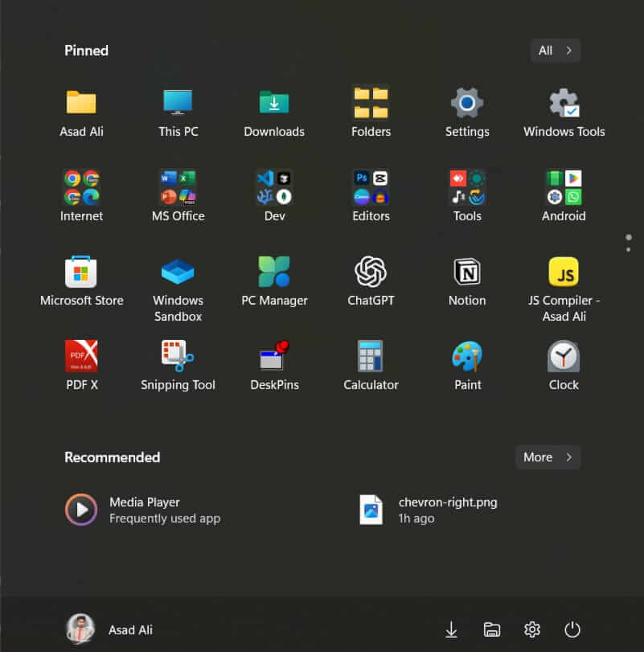Launch Microsoft Store
Screen dimensions: 644x652
81,281
